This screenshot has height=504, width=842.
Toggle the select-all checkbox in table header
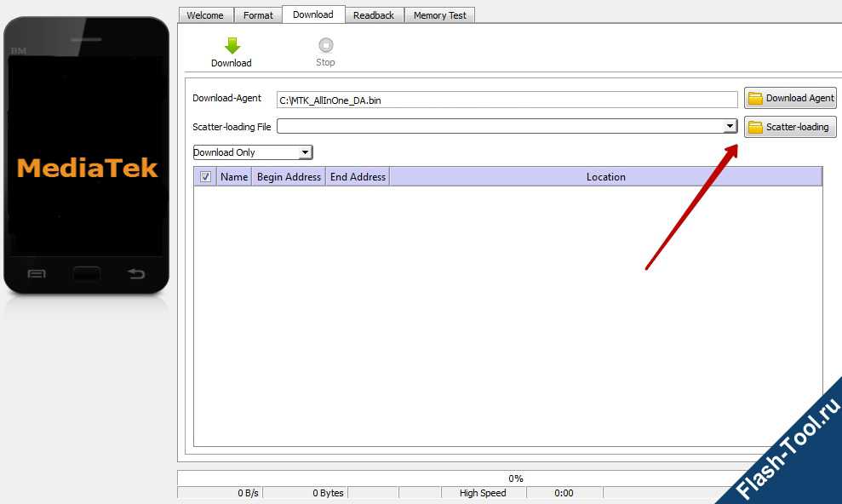tap(205, 177)
